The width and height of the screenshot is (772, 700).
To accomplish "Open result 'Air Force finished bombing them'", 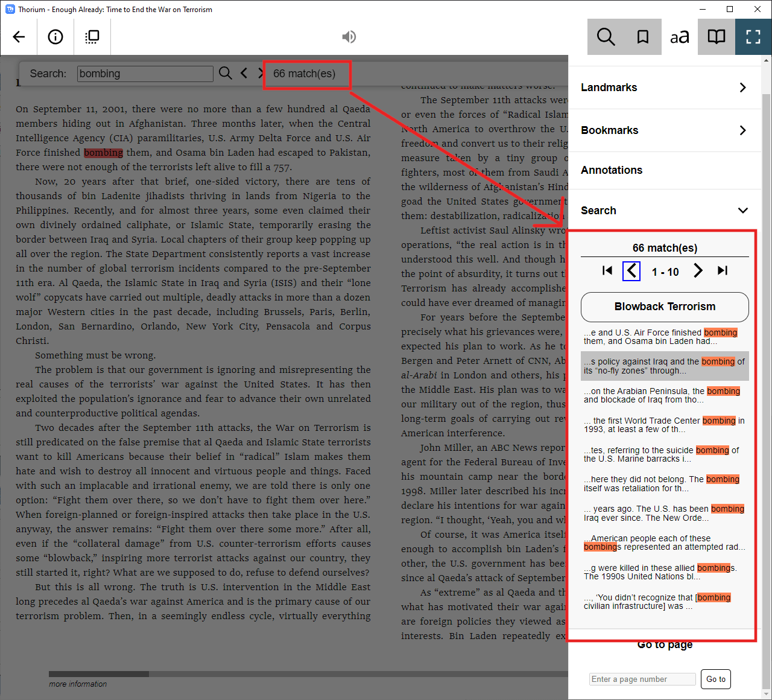I will (665, 337).
